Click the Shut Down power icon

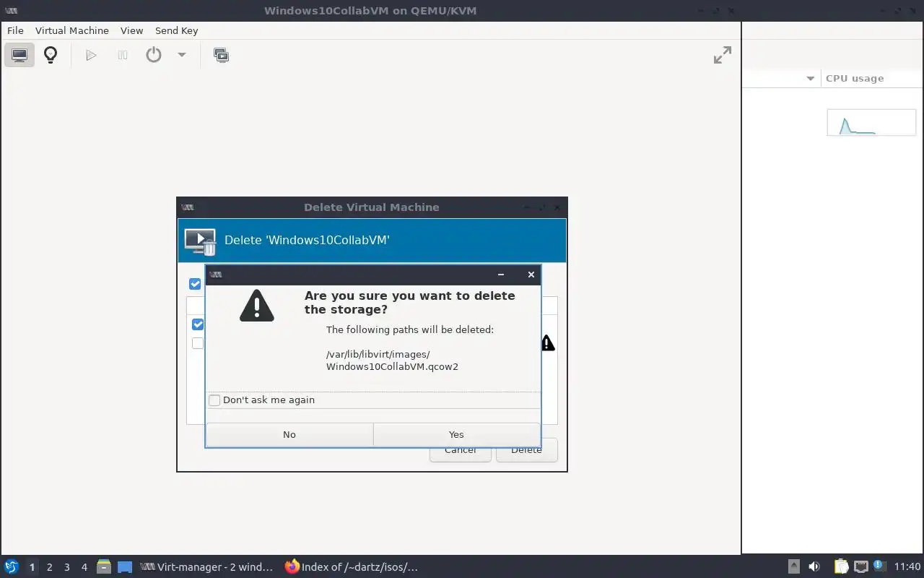(154, 55)
